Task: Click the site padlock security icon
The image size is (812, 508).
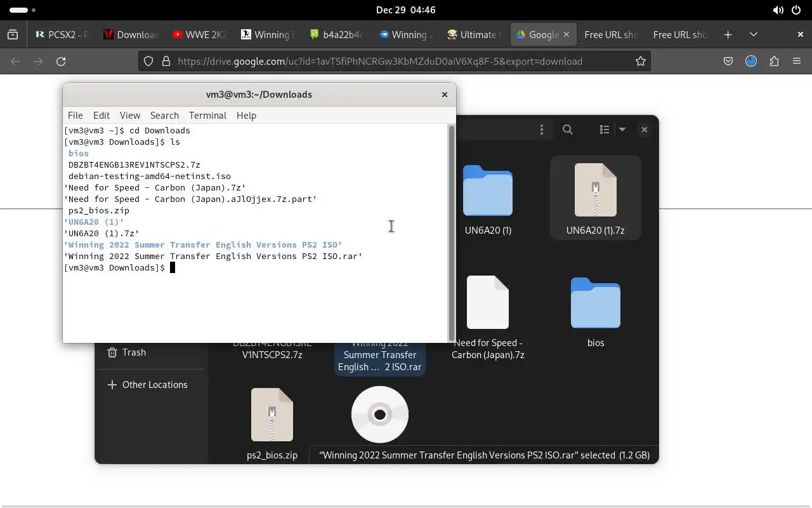Action: click(x=166, y=61)
